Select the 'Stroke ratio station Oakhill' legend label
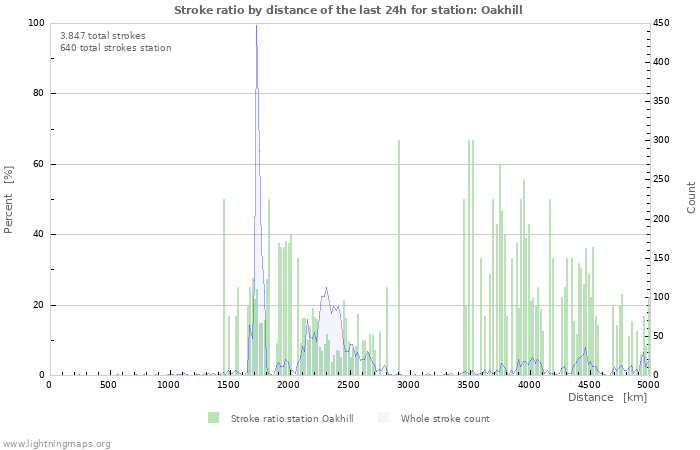Image resolution: width=700 pixels, height=450 pixels. click(x=291, y=418)
